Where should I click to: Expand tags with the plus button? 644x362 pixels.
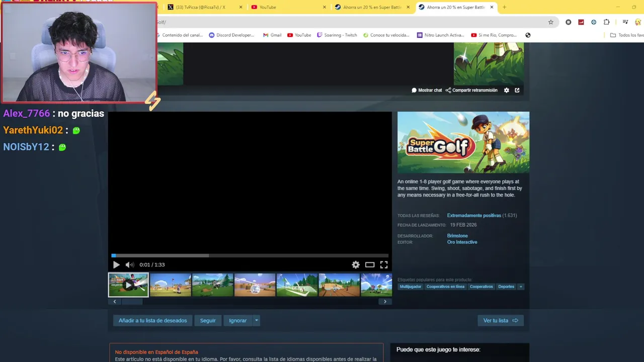521,287
